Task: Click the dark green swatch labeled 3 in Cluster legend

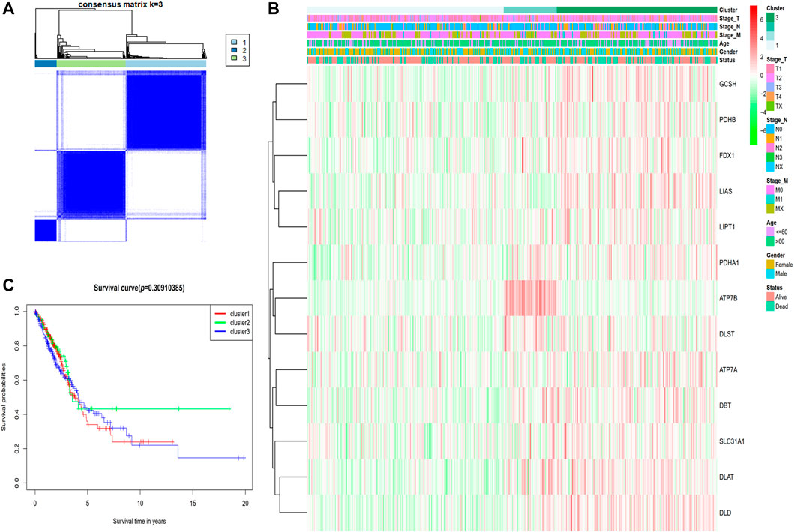Action: (x=770, y=18)
